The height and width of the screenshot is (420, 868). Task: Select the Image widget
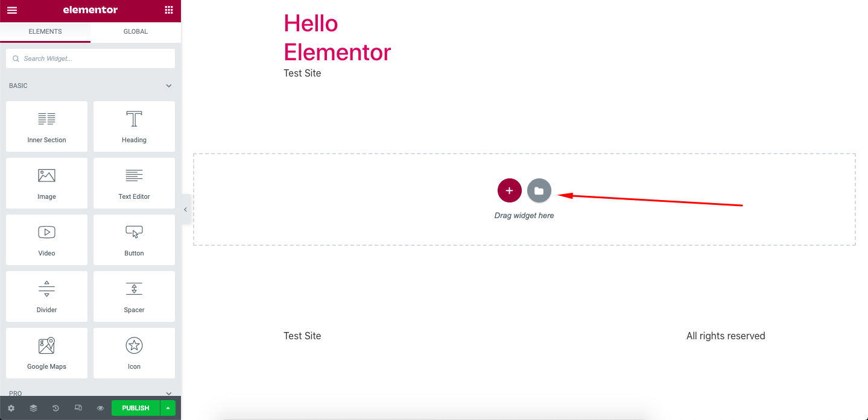pos(46,183)
